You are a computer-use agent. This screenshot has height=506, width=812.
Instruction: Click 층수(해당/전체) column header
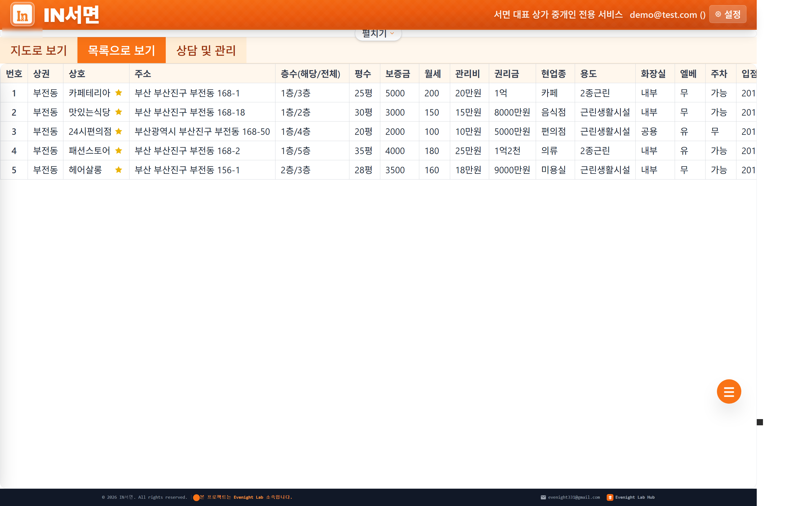[x=312, y=74]
